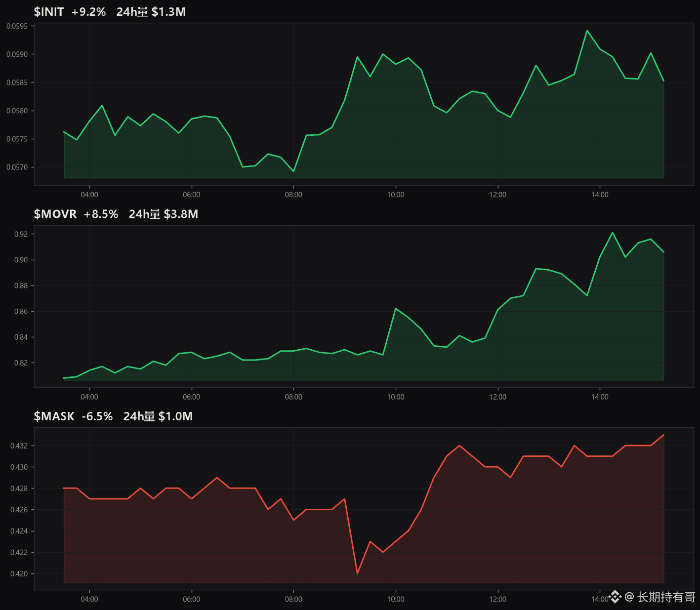Select the 06:00 time label under $MASK chart
700x610 pixels.
pyautogui.click(x=192, y=599)
